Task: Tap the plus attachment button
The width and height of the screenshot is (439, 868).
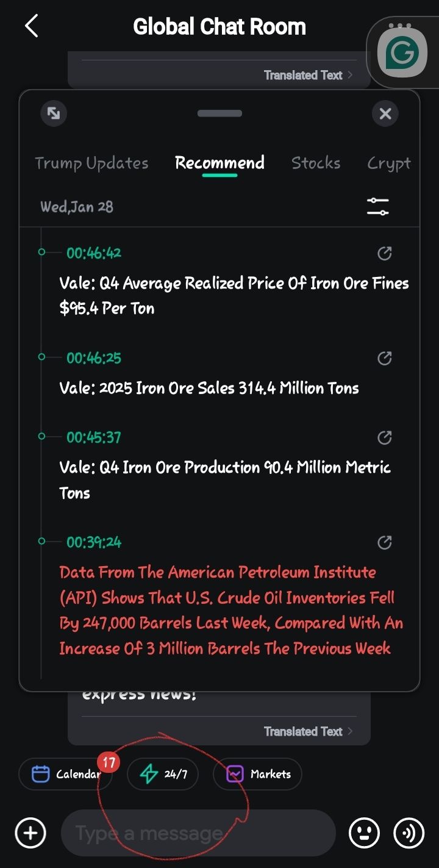Action: pyautogui.click(x=30, y=833)
